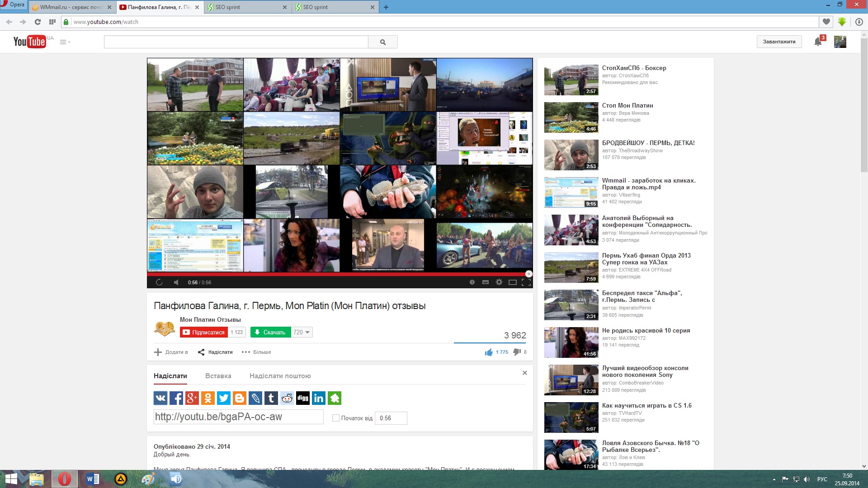Open the 'Надіслати поштою' tab
Screen dimensions: 868x488
[x=280, y=376]
